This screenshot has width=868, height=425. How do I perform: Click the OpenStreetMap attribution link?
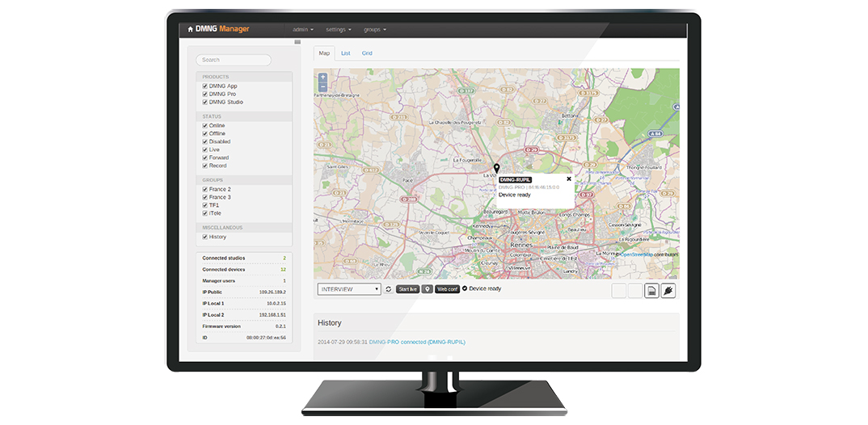point(637,255)
